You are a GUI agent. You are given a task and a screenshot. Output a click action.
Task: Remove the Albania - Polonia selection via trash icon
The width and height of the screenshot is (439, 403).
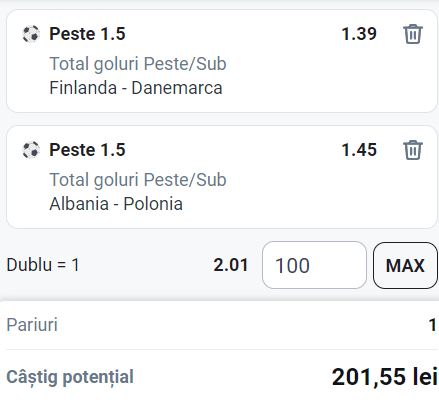[x=413, y=150]
